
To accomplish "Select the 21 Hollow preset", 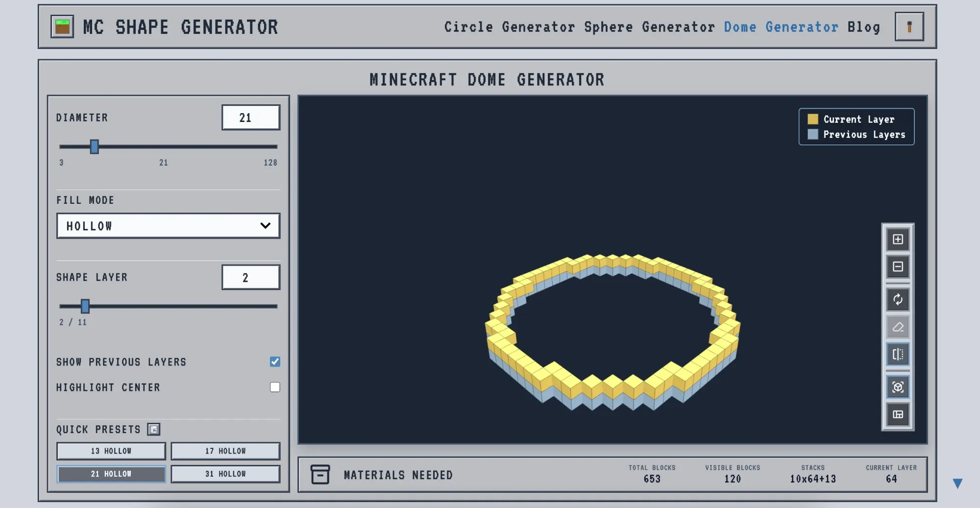I will click(111, 474).
